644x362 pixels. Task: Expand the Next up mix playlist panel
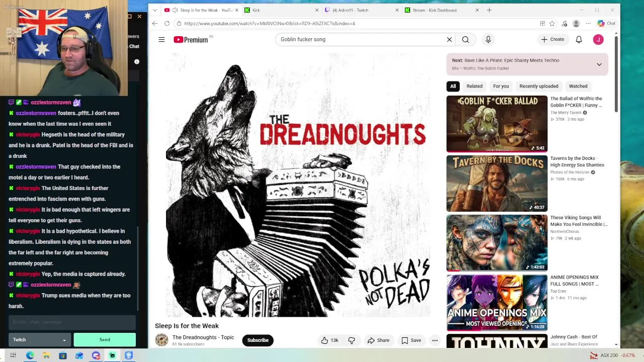599,64
